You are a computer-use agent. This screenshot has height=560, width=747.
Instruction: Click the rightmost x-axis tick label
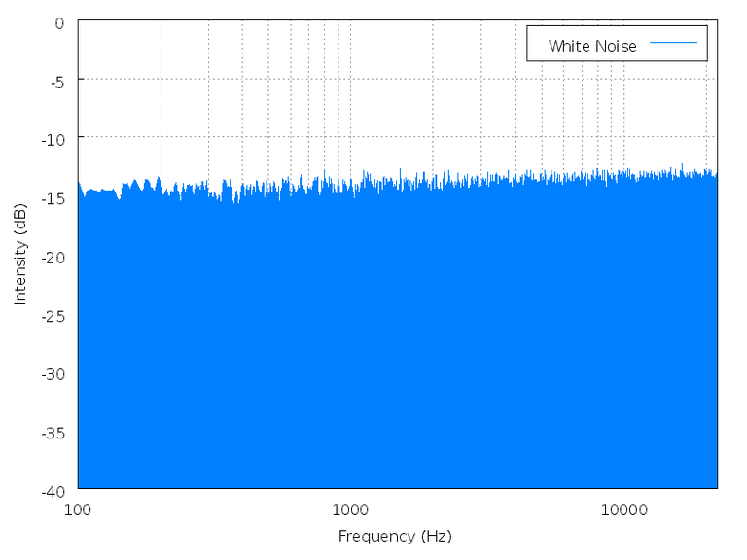pos(622,507)
